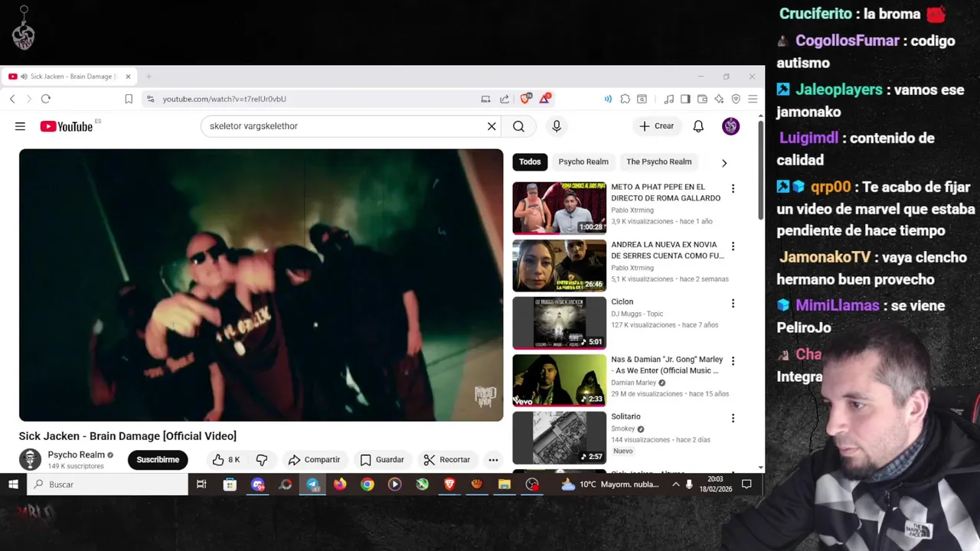This screenshot has width=980, height=551.
Task: Select the Todos filter chip
Action: (x=530, y=161)
